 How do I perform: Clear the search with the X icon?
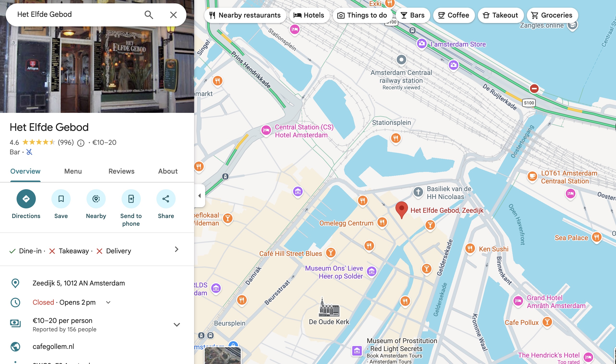(x=173, y=15)
